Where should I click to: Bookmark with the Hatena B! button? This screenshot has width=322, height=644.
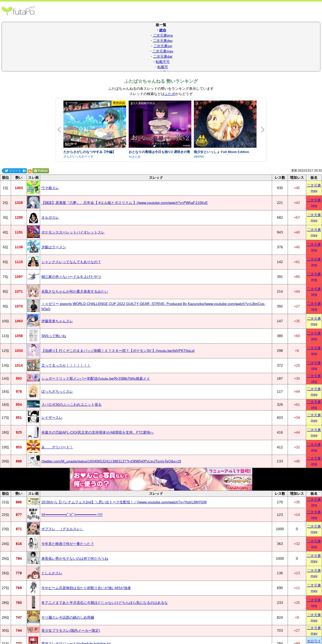(x=24, y=171)
